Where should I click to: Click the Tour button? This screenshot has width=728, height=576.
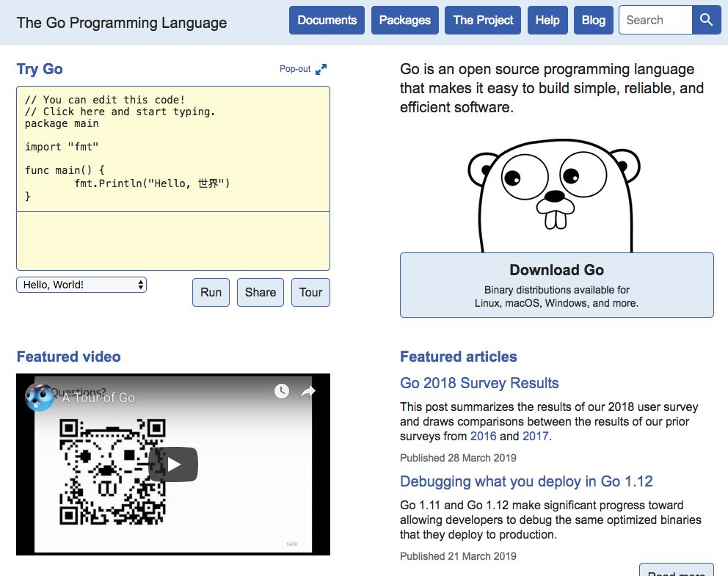coord(310,293)
